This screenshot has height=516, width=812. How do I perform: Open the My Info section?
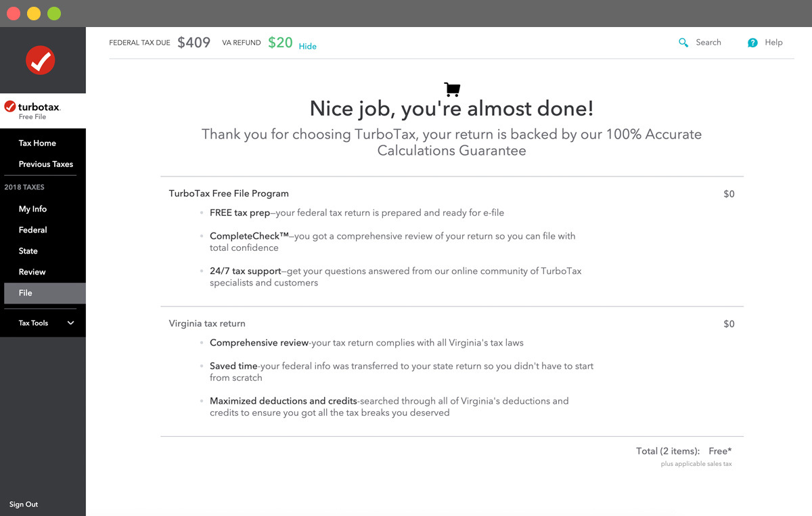click(x=32, y=209)
